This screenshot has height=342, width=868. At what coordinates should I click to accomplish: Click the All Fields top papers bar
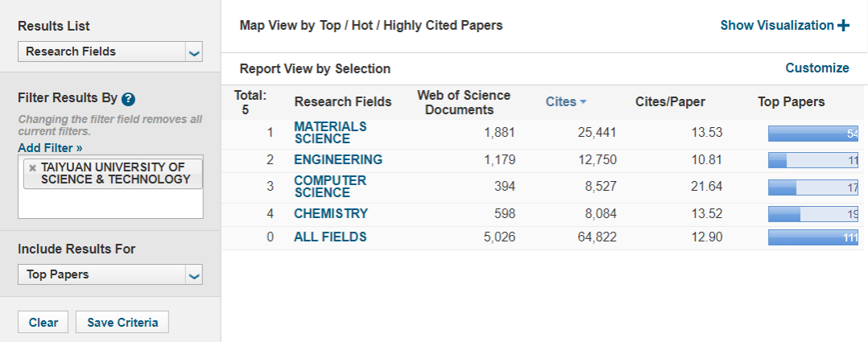(813, 237)
